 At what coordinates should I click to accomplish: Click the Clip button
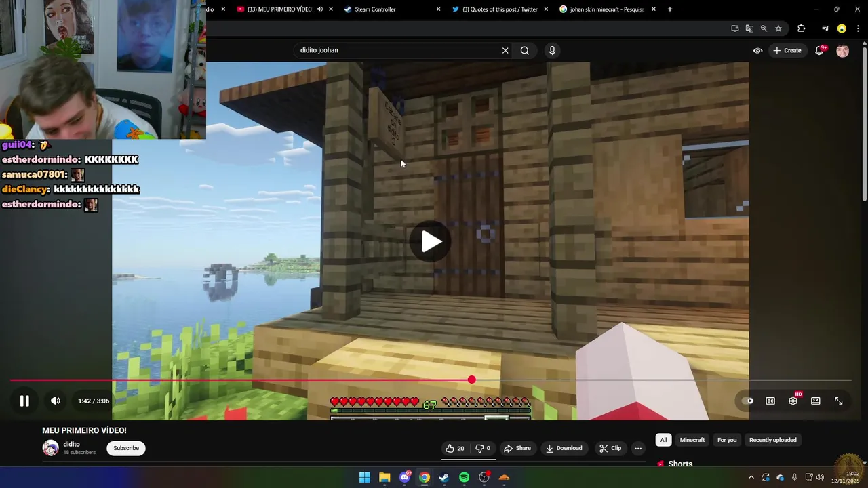[610, 448]
